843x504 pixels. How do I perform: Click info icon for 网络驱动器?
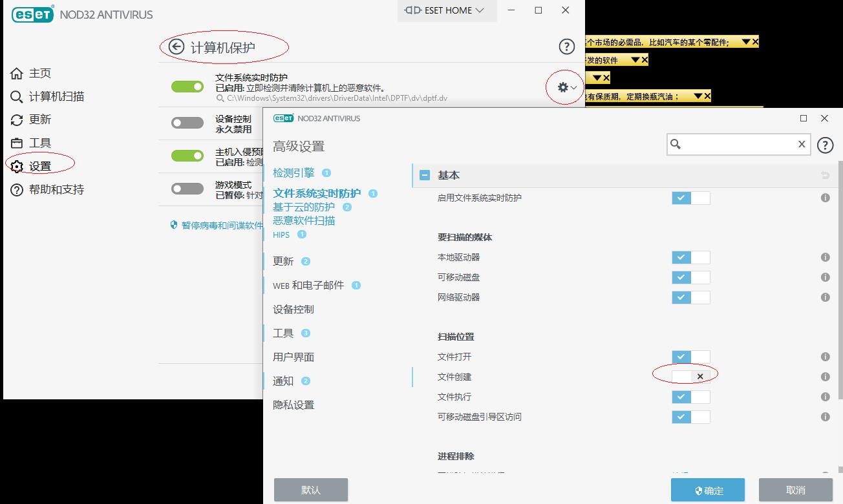click(825, 297)
